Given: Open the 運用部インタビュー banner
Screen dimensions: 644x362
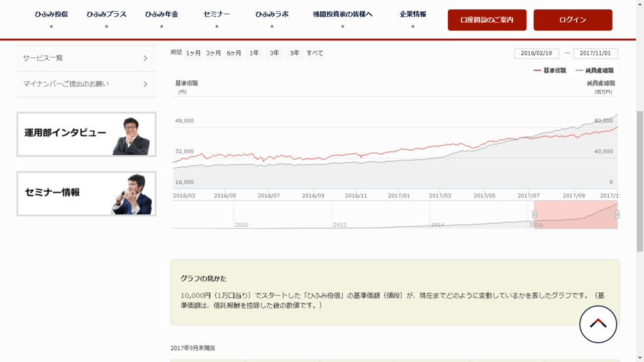Looking at the screenshot, I should click(x=86, y=134).
